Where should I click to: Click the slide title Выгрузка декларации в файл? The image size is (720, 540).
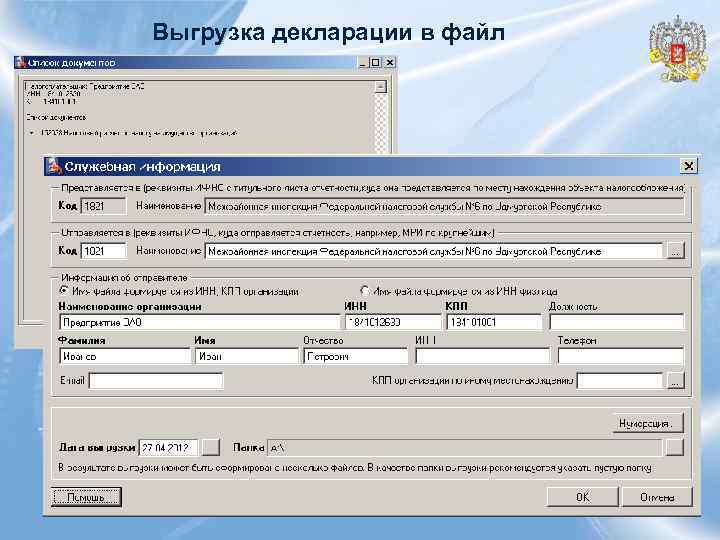click(328, 33)
